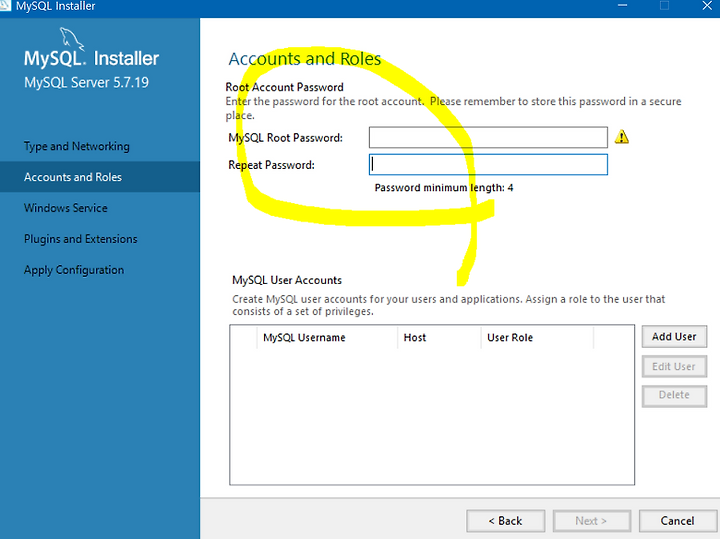Open the Plugins and Extensions step
This screenshot has height=539, width=720.
click(81, 239)
